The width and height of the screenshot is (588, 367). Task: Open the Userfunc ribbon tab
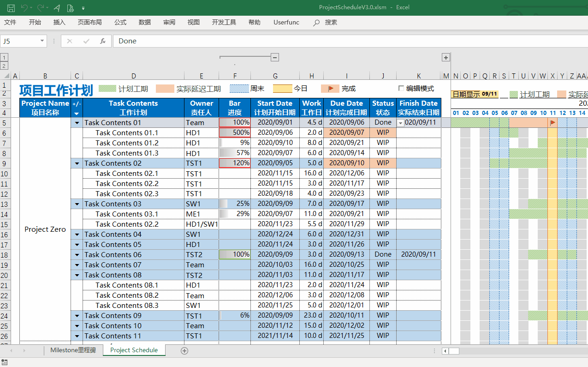tap(286, 22)
